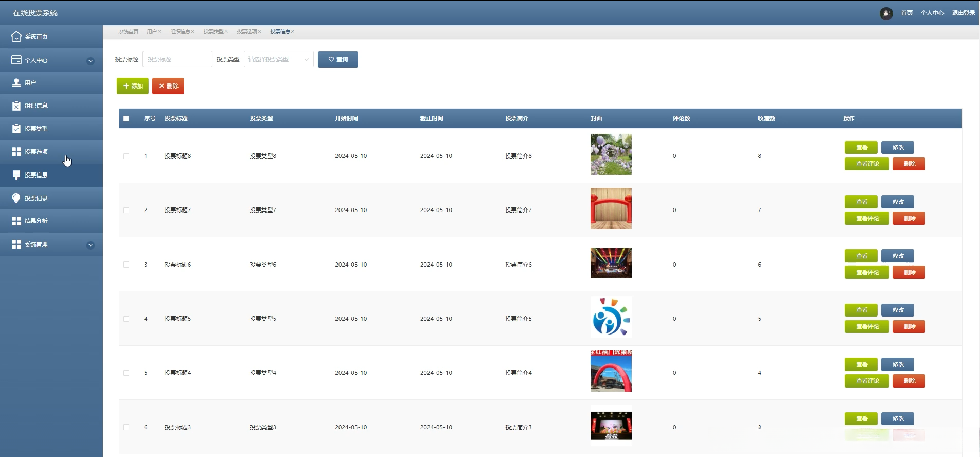Click 首页 link in top bar

tap(907, 13)
